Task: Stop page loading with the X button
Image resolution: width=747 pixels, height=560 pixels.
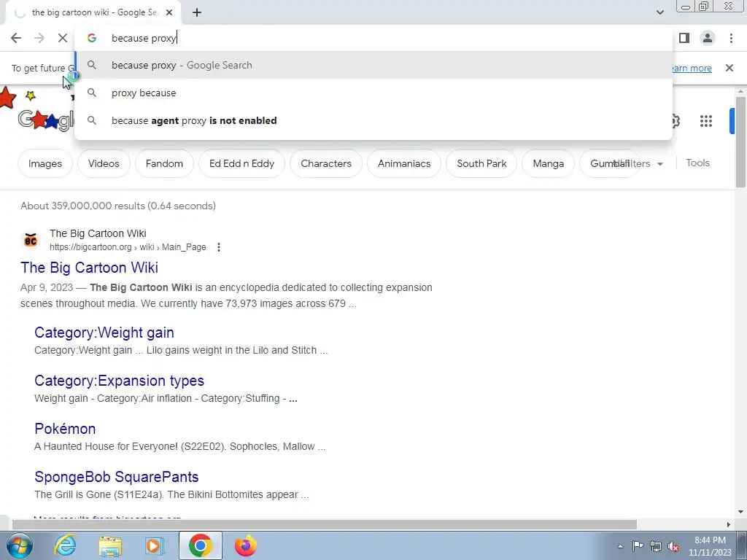Action: (63, 38)
